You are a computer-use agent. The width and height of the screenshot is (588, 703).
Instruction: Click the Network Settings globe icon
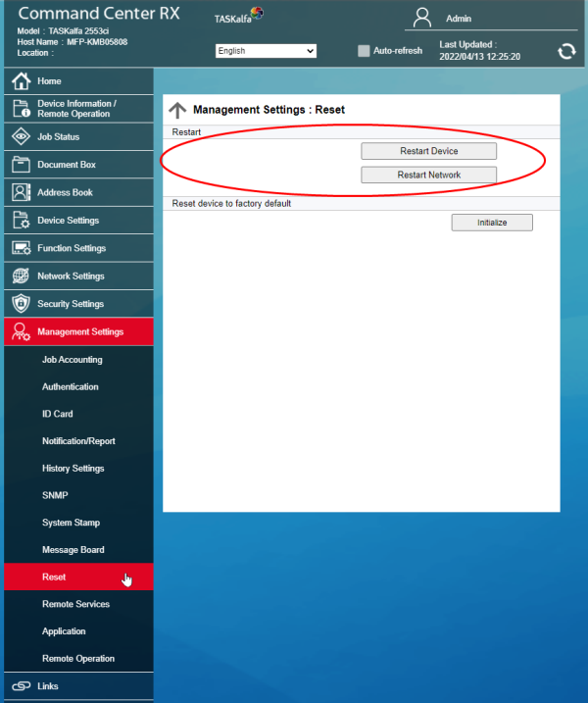(21, 276)
